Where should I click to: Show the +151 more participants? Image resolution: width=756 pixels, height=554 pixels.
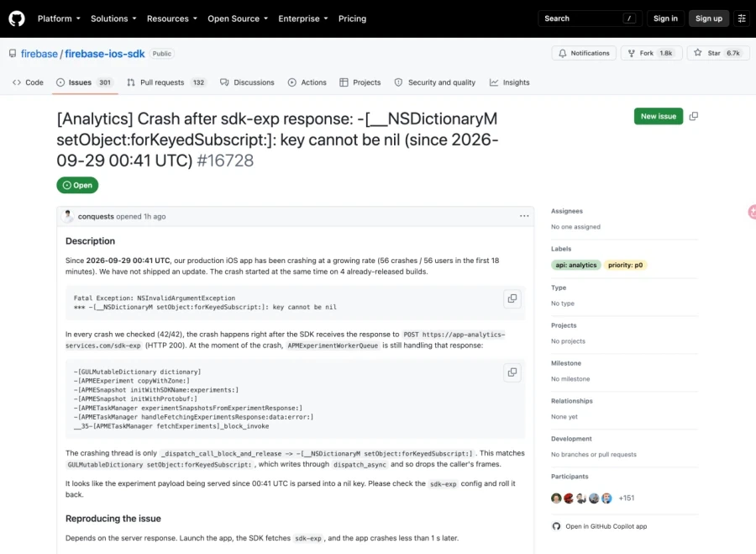pos(627,498)
